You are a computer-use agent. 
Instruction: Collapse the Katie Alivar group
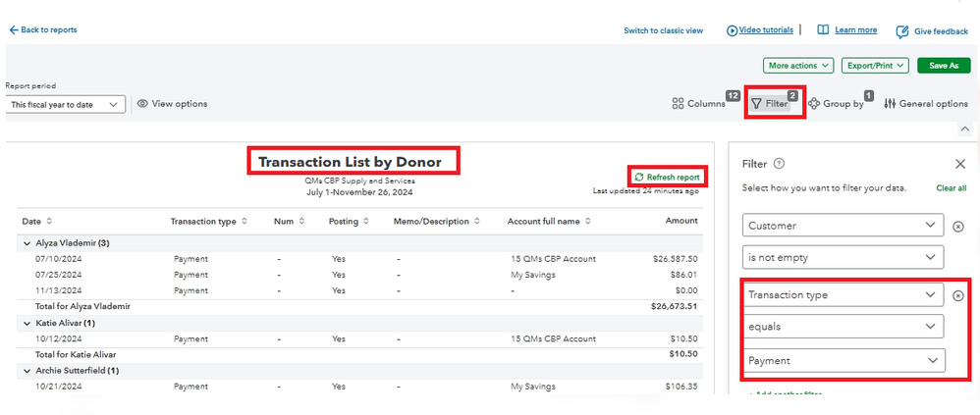pyautogui.click(x=26, y=322)
